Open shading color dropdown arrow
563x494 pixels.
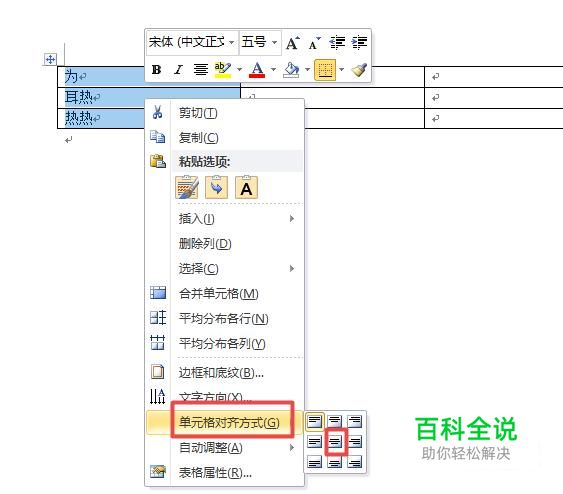pyautogui.click(x=307, y=69)
